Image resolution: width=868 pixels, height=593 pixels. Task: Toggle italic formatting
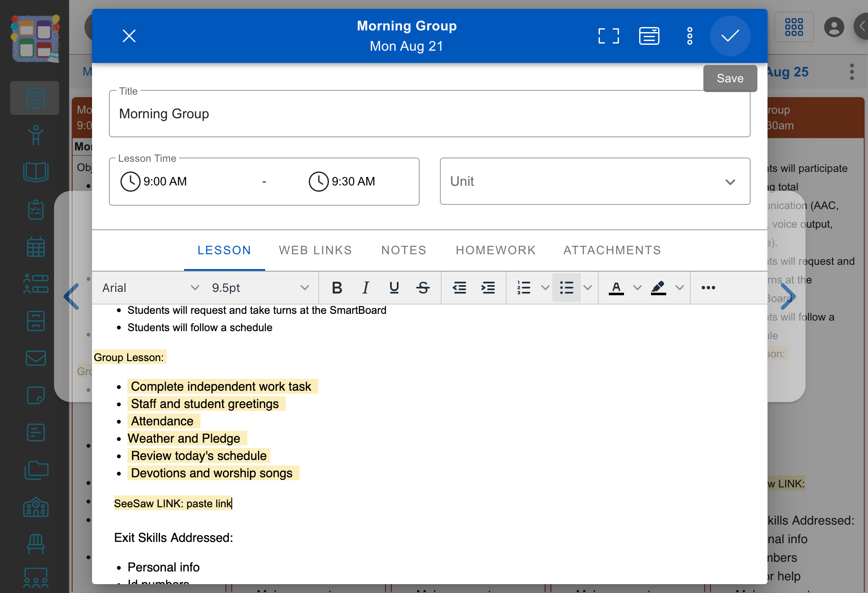[366, 288]
